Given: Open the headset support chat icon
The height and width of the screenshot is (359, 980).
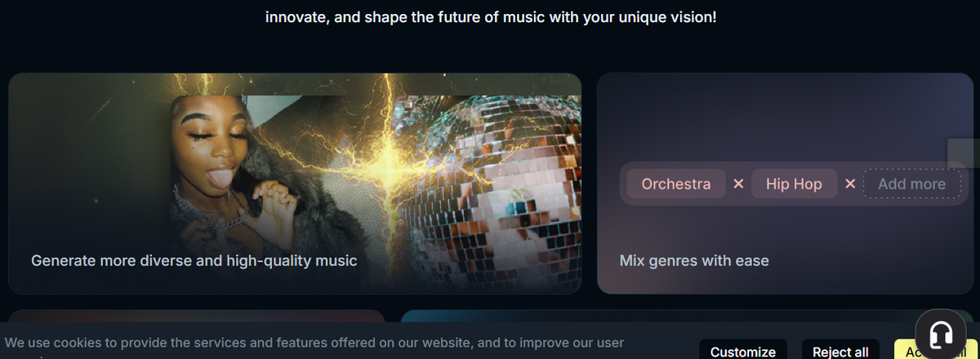Looking at the screenshot, I should [x=941, y=334].
